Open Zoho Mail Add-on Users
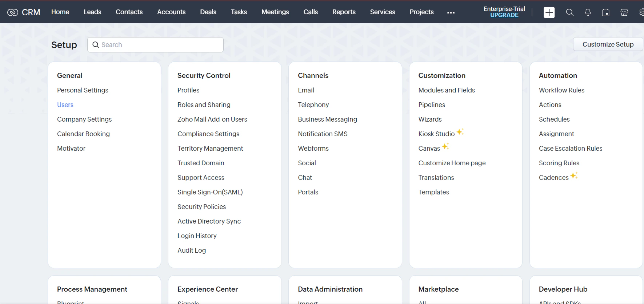Screen dimensions: 644x304 [212, 119]
